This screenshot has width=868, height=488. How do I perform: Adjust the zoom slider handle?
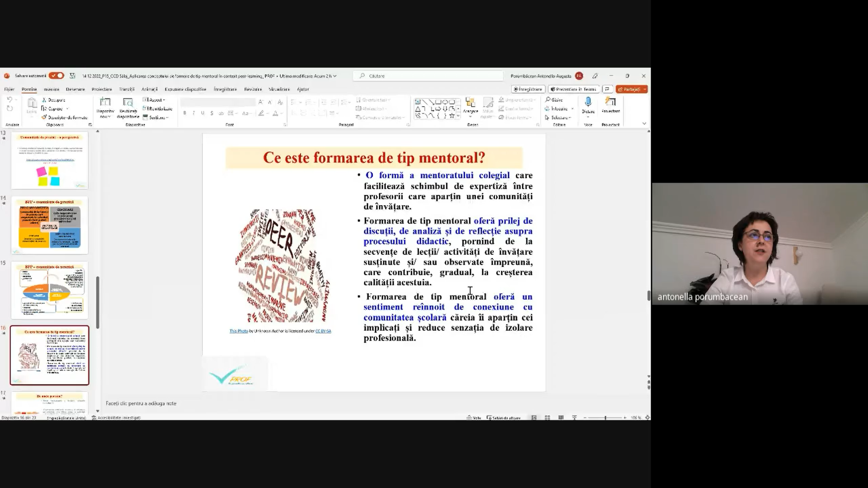[605, 418]
